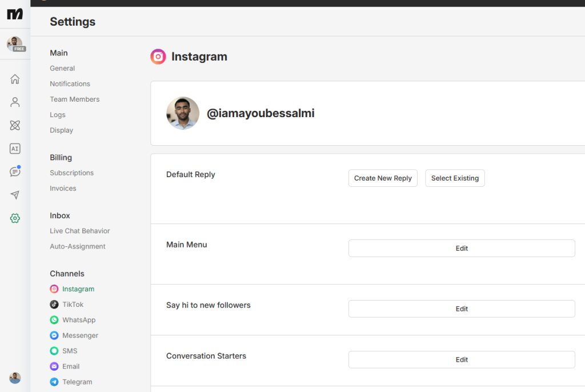Image resolution: width=585 pixels, height=392 pixels.
Task: Open the Home icon in left rail
Action: coord(15,79)
